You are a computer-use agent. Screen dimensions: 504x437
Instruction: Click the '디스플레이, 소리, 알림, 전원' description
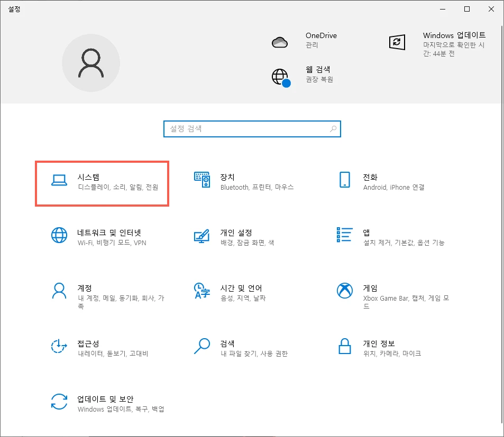118,187
